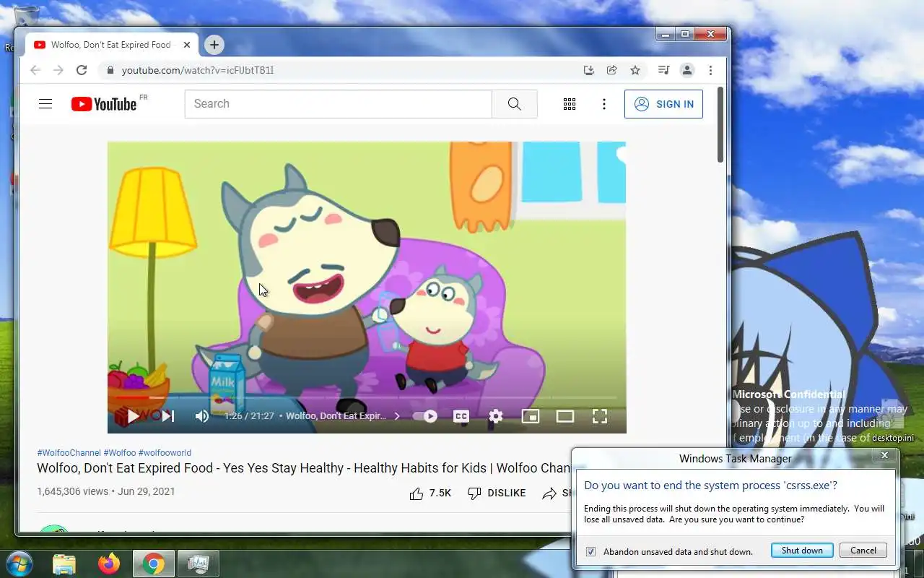Open Chrome profile avatar
This screenshot has width=924, height=578.
coord(687,70)
